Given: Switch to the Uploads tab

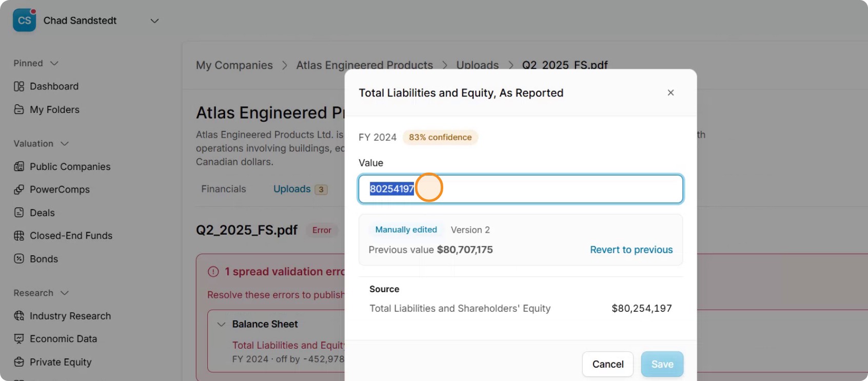Looking at the screenshot, I should (300, 189).
